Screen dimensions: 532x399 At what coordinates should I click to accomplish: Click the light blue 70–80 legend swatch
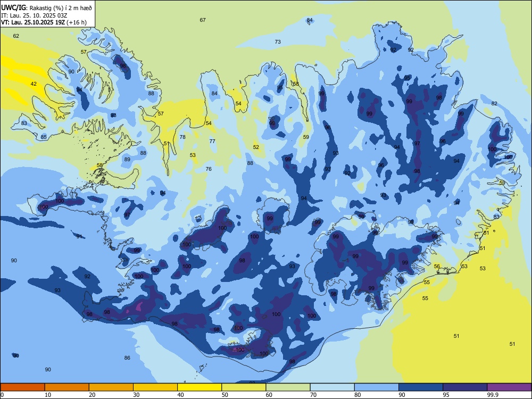(332, 387)
